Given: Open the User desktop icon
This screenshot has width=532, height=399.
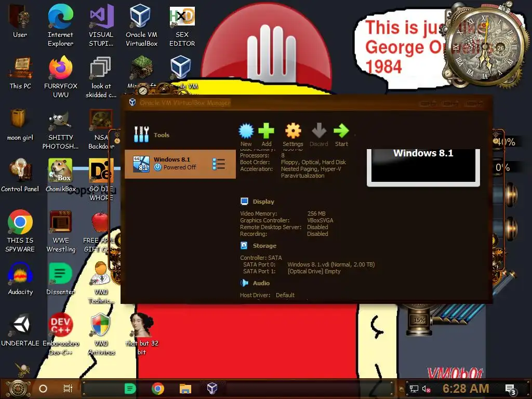Looking at the screenshot, I should [20, 21].
